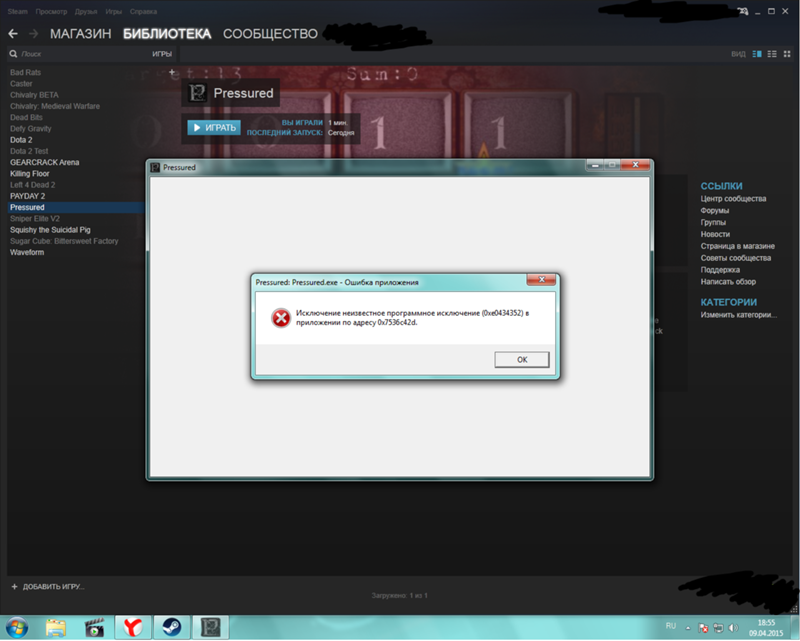Click the Steam big picture icon
Viewport: 800px width, 641px height.
tap(743, 11)
